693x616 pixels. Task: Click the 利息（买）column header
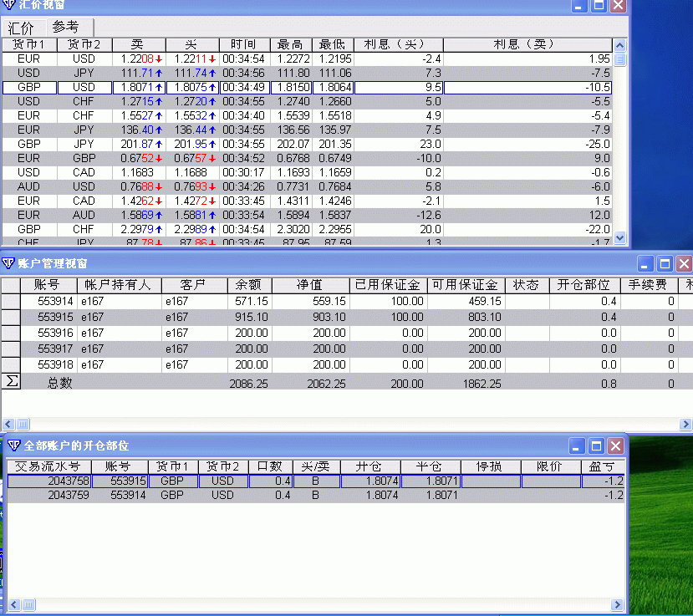click(398, 44)
